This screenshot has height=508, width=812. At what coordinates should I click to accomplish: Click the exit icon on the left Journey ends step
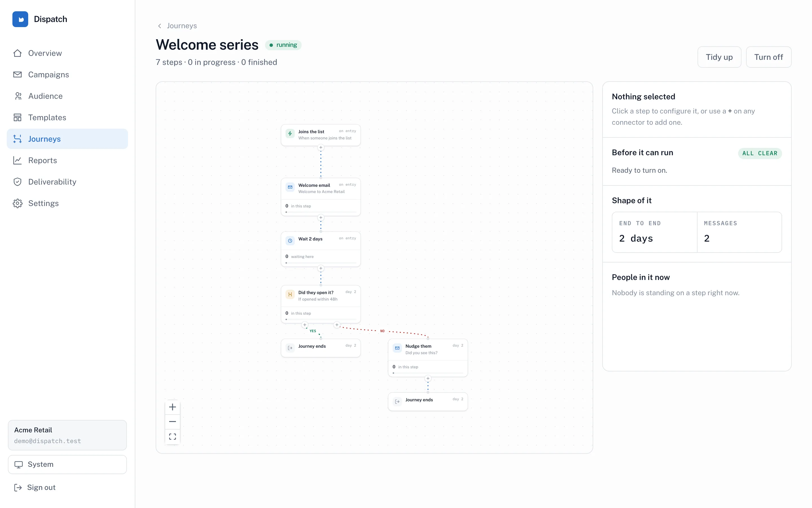(290, 348)
